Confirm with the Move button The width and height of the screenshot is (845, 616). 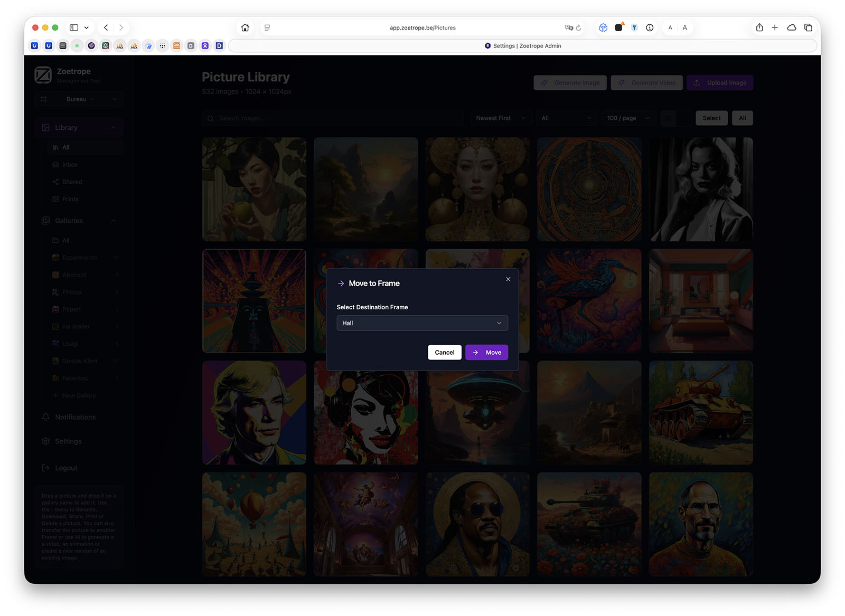coord(486,352)
